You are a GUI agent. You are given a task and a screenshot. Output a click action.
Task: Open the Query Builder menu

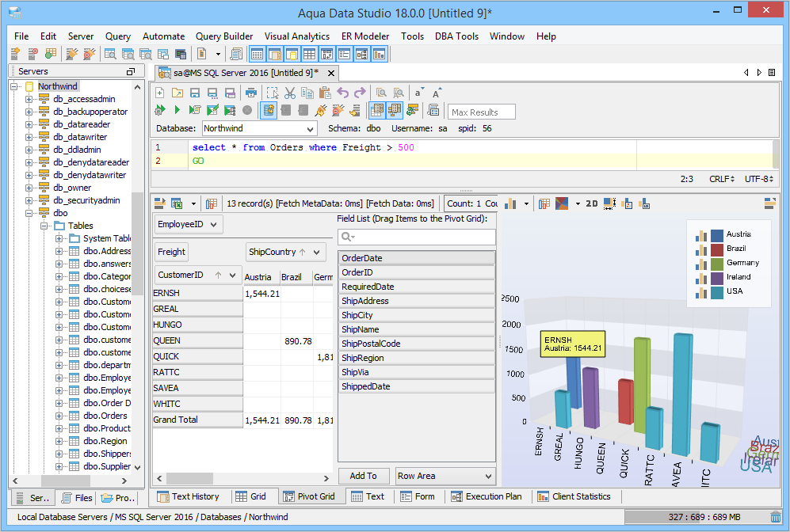(224, 36)
